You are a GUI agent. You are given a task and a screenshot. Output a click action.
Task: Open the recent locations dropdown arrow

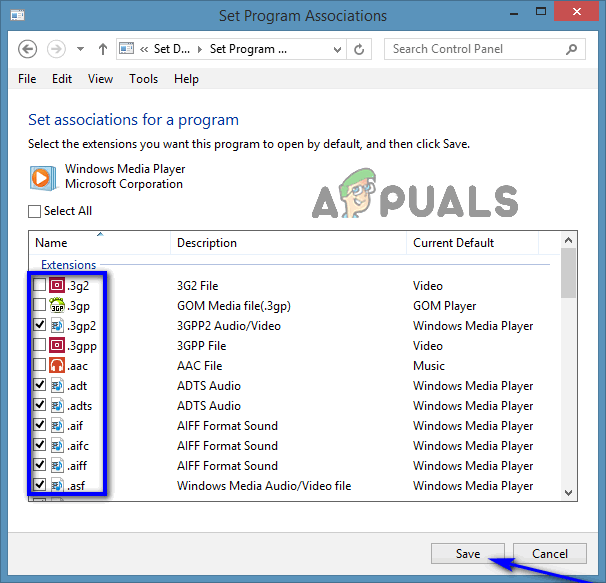tap(80, 49)
